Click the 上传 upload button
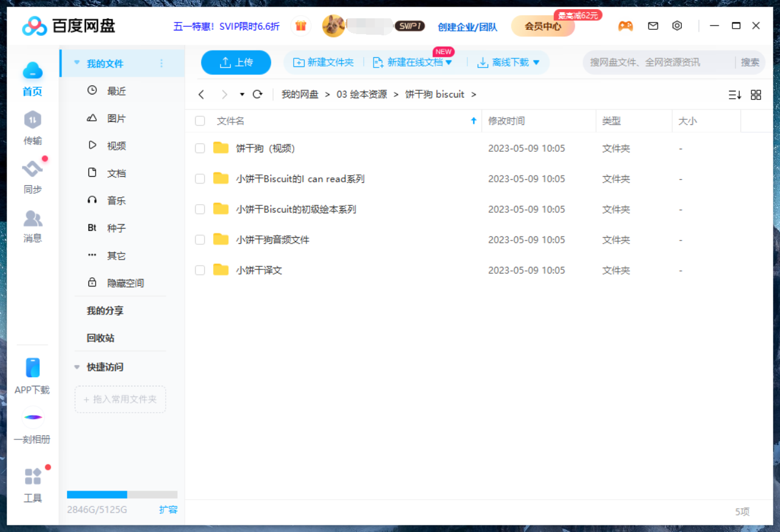 click(236, 62)
